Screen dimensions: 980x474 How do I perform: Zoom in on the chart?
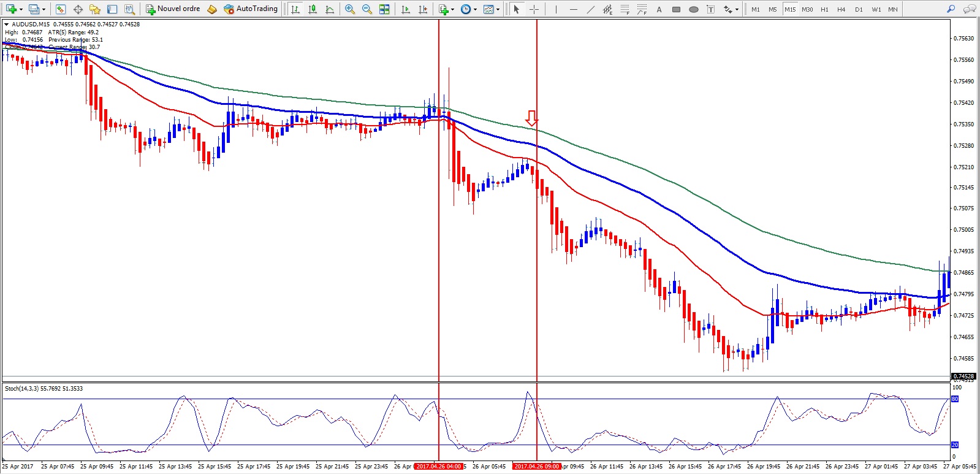coord(350,9)
